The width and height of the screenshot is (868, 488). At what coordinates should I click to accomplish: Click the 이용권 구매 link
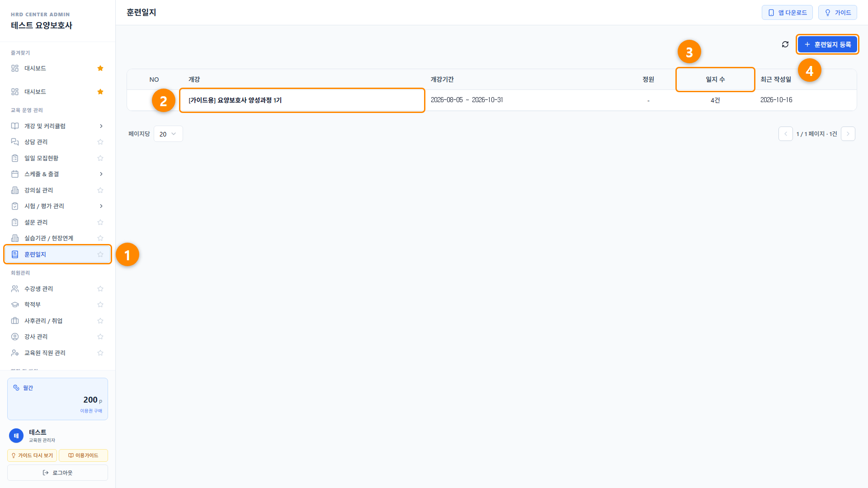click(x=91, y=411)
